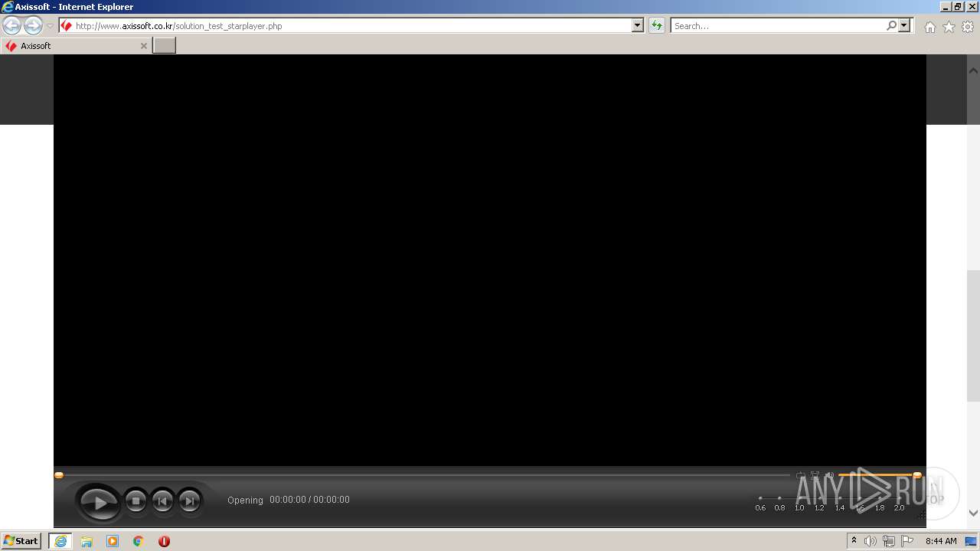This screenshot has height=551, width=980.
Task: Click the seek bar handle at the start
Action: point(59,475)
